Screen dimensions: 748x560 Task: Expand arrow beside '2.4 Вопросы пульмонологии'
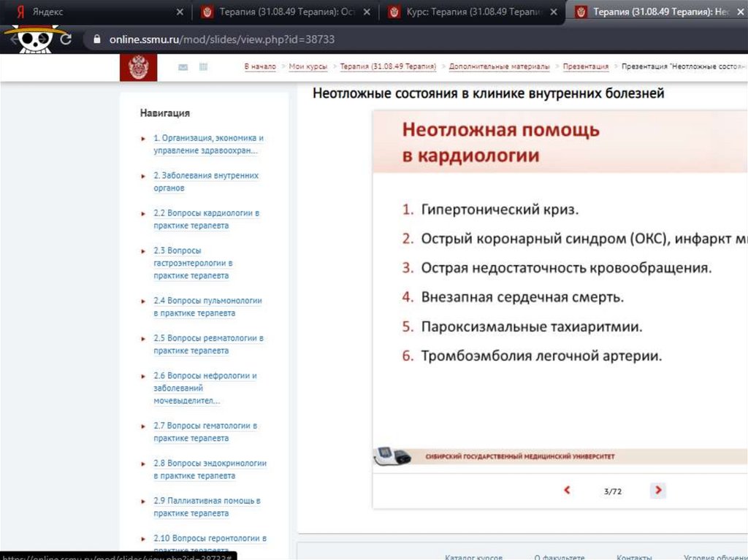point(143,302)
